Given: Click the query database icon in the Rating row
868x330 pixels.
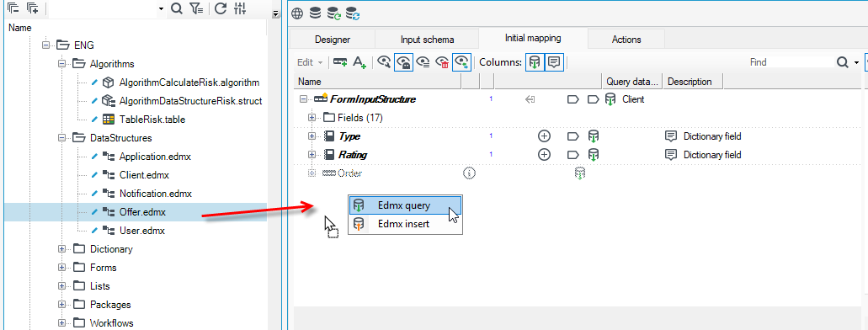Looking at the screenshot, I should pos(593,155).
